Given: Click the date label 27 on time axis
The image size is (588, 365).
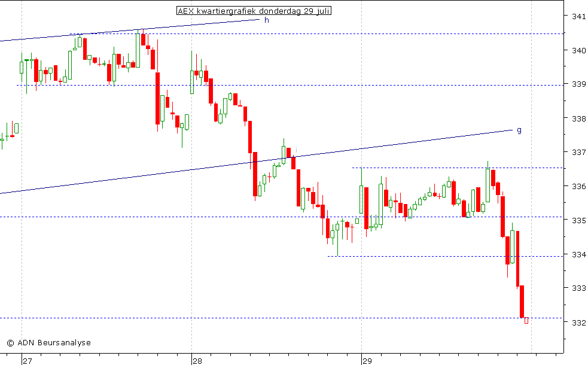Looking at the screenshot, I should point(28,361).
